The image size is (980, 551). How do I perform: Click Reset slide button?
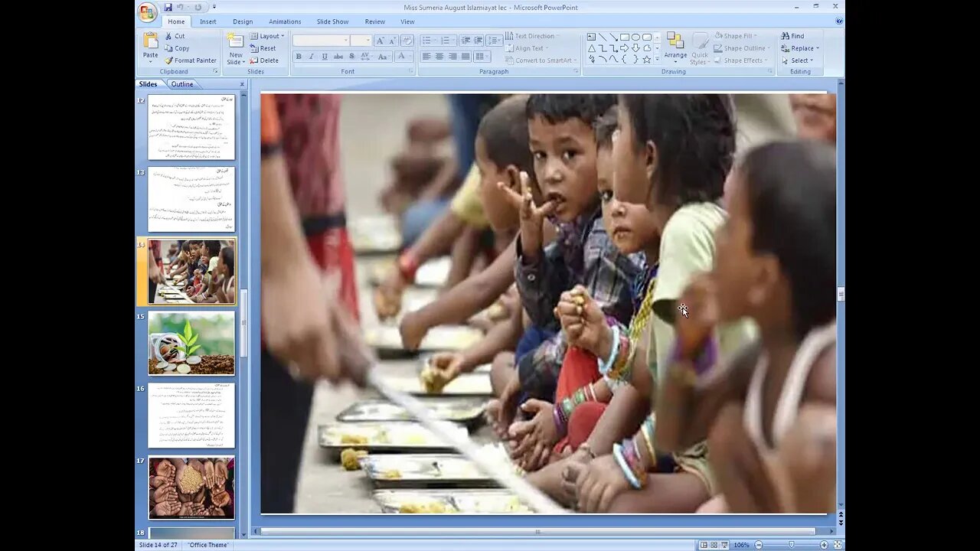[263, 48]
